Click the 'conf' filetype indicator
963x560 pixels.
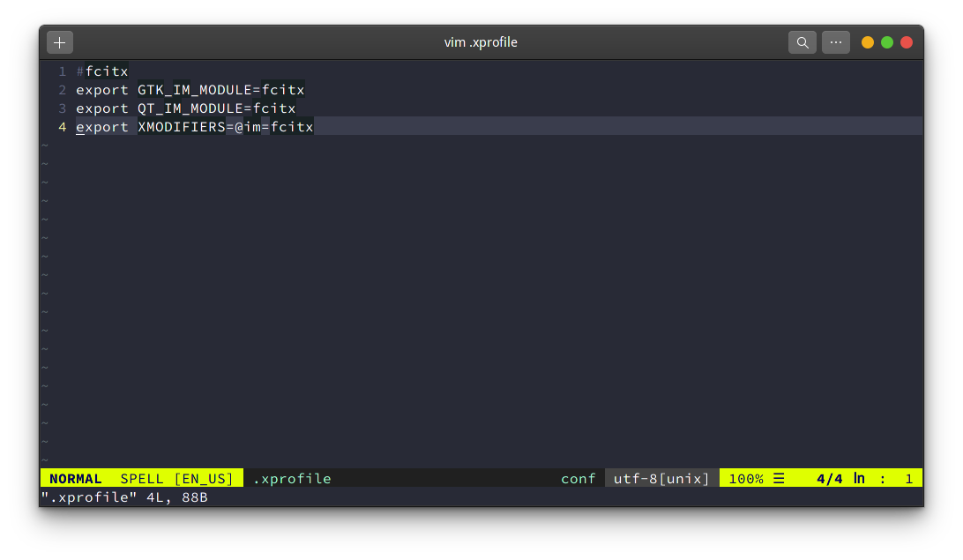(x=578, y=478)
